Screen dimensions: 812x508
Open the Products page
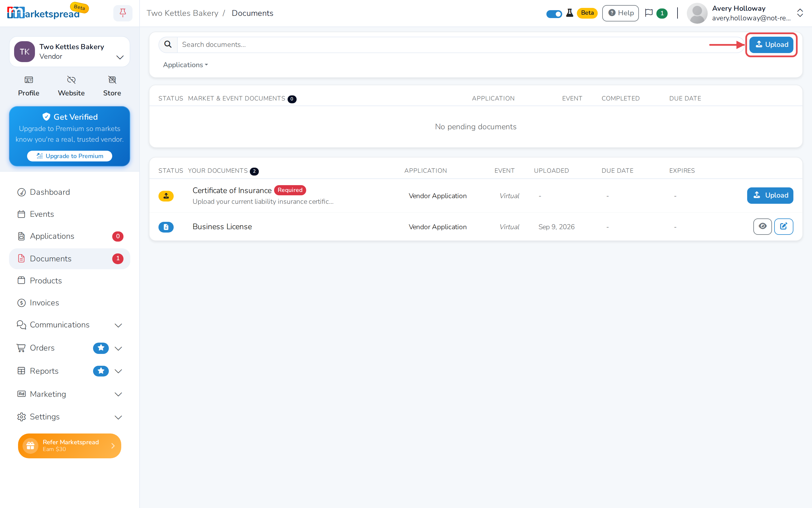click(69, 281)
